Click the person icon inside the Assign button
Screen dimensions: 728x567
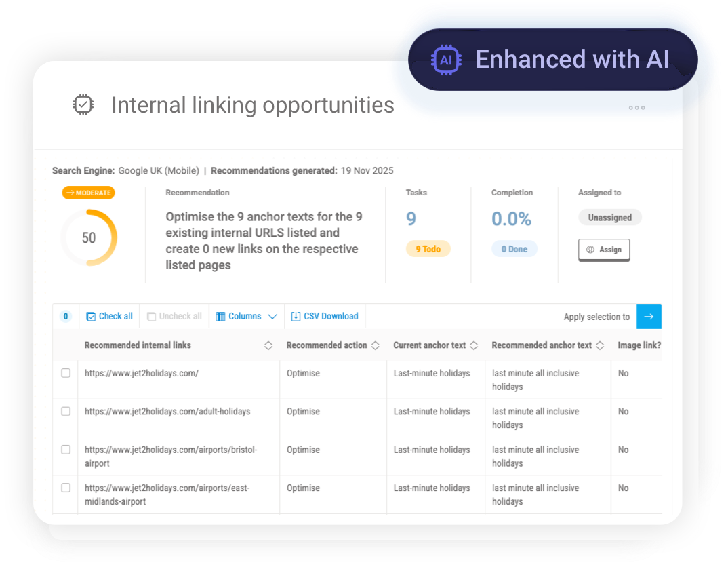[591, 250]
